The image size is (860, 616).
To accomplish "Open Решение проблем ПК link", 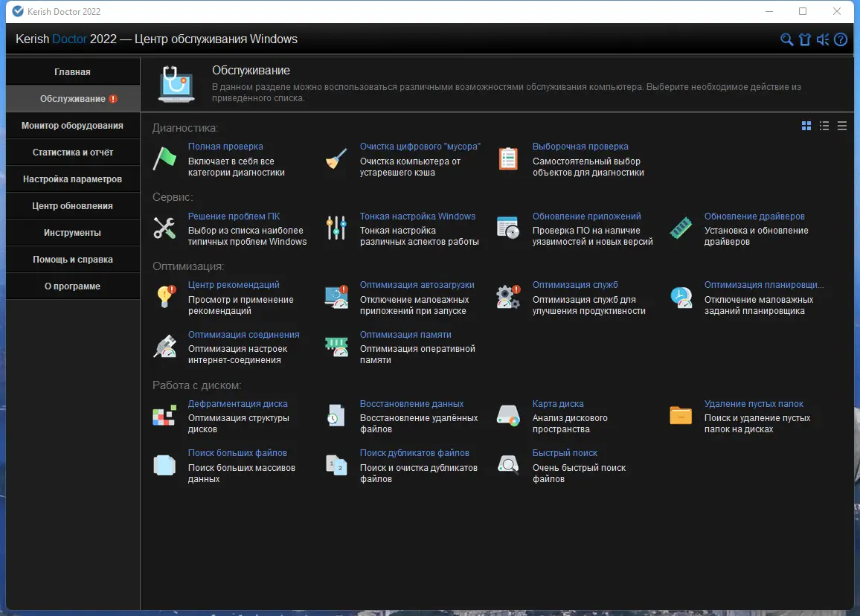I will click(234, 216).
